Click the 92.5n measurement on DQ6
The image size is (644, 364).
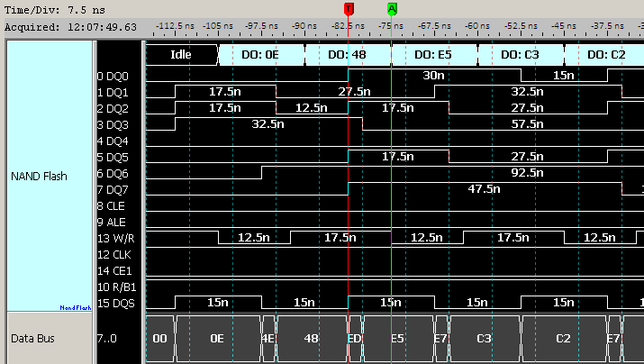527,173
